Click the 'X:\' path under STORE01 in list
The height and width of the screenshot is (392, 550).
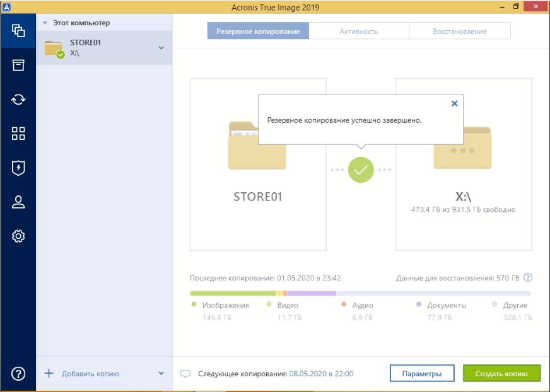pyautogui.click(x=74, y=53)
